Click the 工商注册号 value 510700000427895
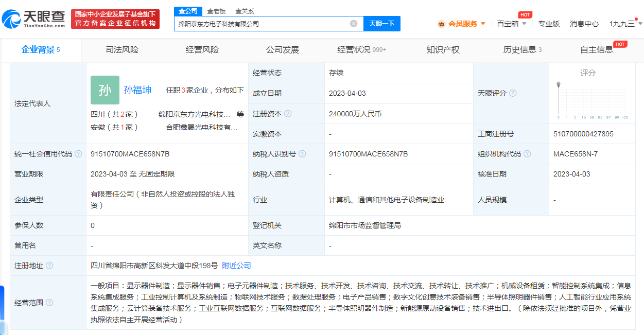Viewport: 644px width, 335px height. tap(583, 134)
